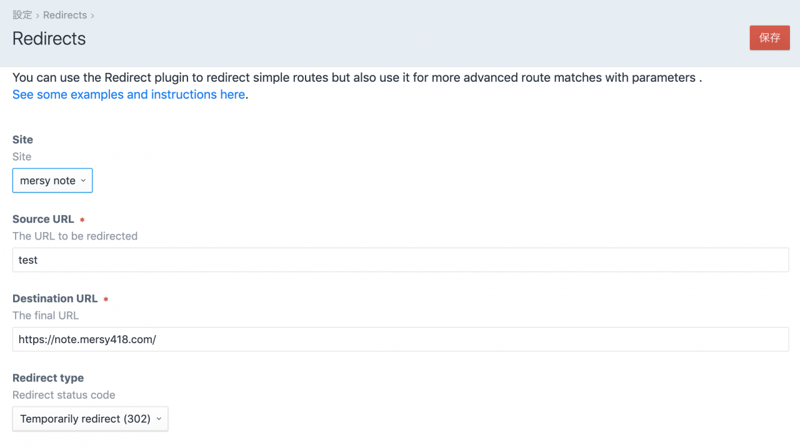Select the Redirects breadcrumb link

[65, 15]
